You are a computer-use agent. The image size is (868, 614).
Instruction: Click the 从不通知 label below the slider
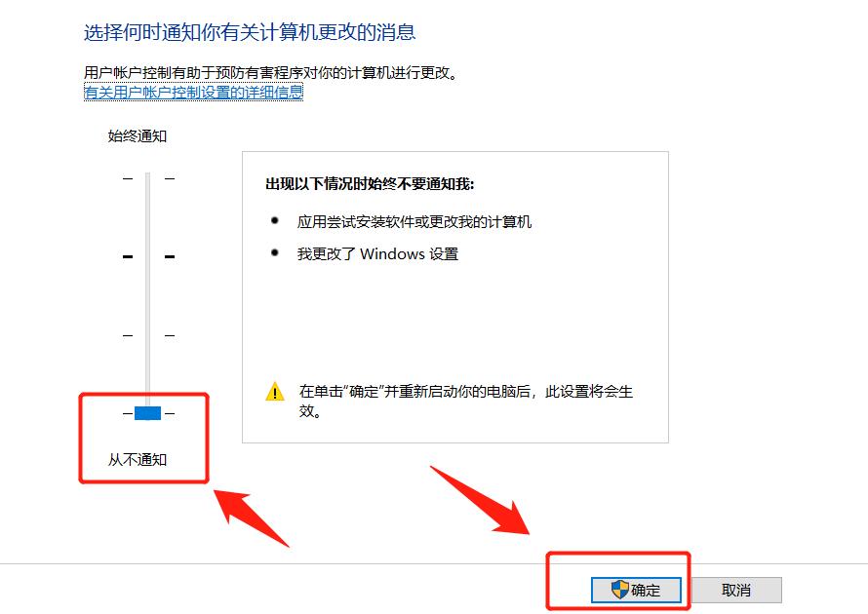click(x=138, y=459)
